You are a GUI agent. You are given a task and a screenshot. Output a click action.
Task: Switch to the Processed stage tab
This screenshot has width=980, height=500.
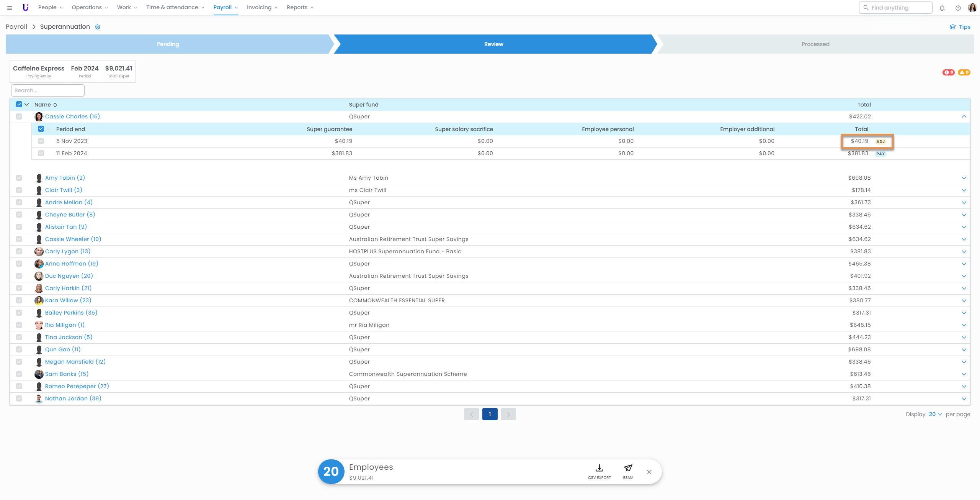[815, 44]
